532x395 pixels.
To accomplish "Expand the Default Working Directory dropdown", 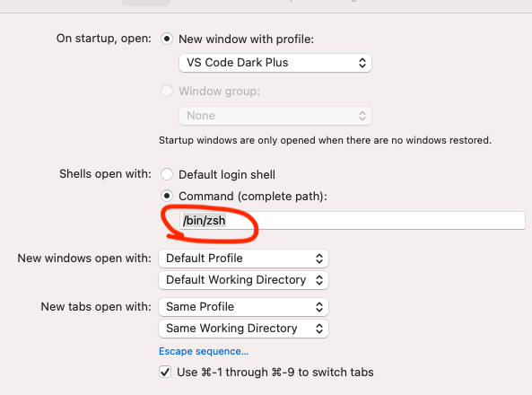I will (x=243, y=280).
